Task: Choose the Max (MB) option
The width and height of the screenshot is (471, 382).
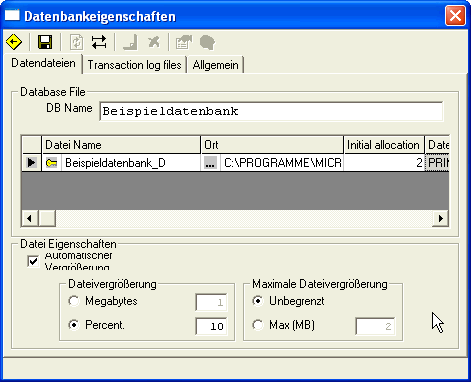Action: 258,325
